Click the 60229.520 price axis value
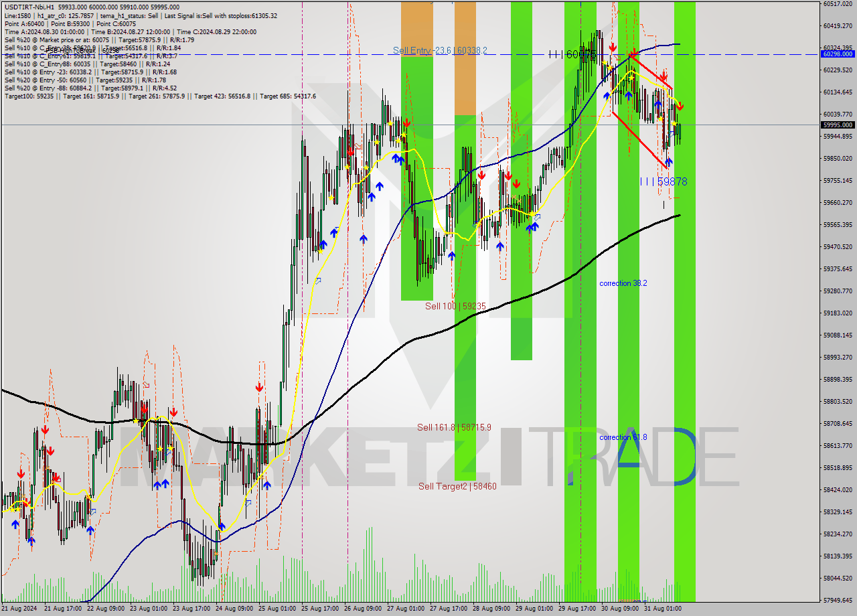The width and height of the screenshot is (857, 616). pyautogui.click(x=838, y=70)
